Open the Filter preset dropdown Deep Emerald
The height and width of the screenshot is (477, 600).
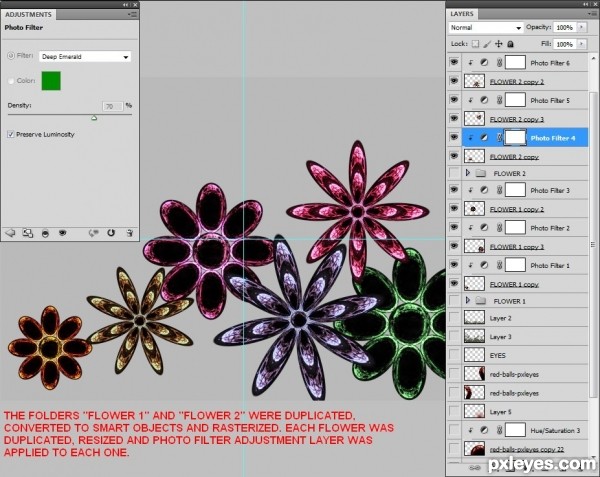85,57
